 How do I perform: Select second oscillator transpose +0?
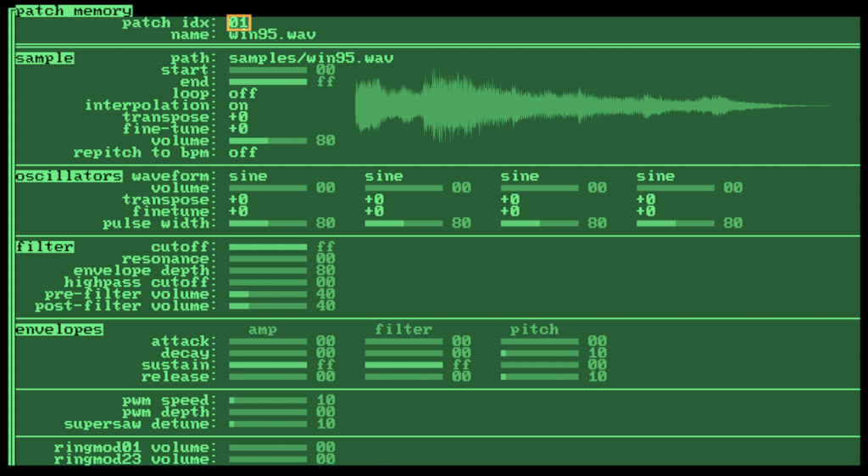(374, 199)
